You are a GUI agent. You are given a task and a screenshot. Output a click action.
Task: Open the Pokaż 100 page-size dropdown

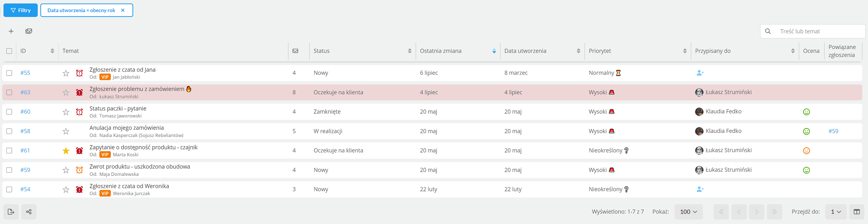pos(688,212)
